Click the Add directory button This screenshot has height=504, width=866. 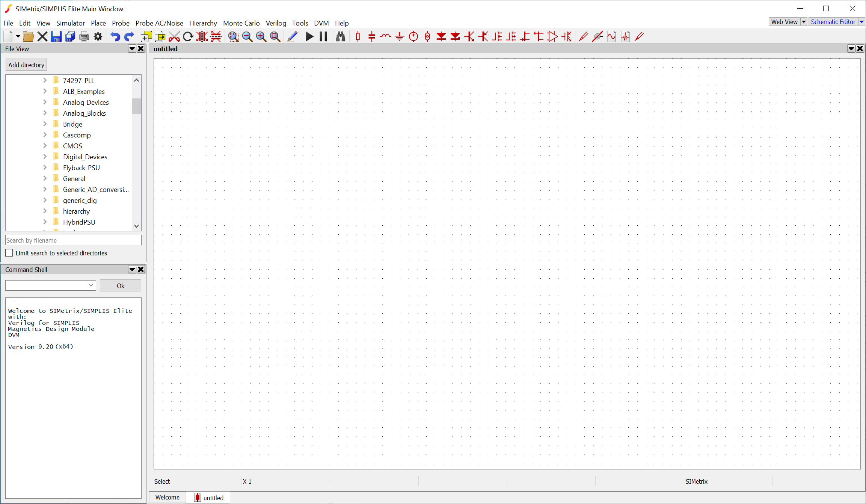26,65
